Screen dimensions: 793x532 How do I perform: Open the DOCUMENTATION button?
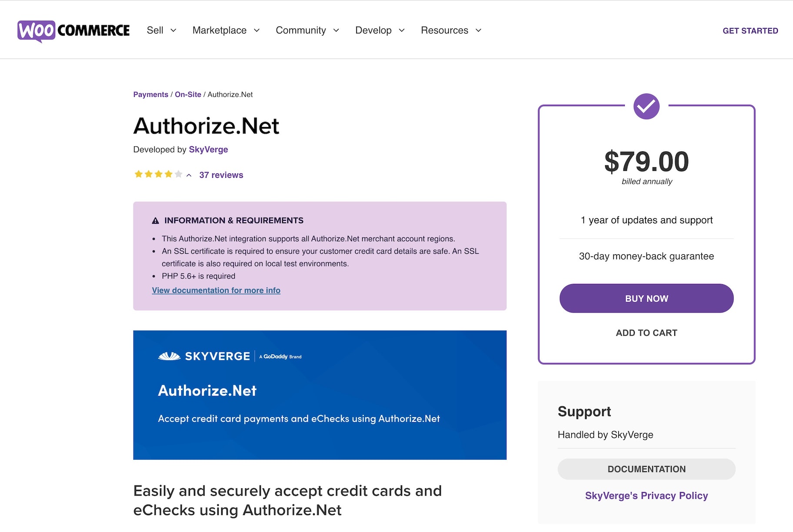click(x=646, y=469)
